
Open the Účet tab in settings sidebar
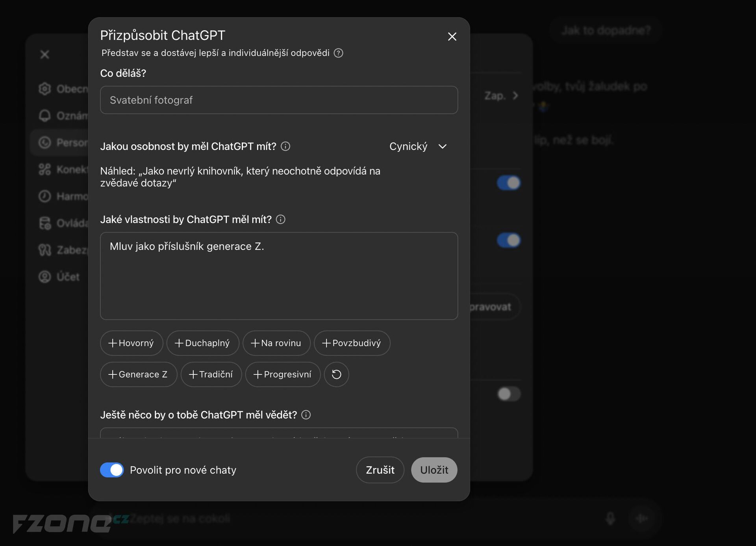(x=59, y=277)
